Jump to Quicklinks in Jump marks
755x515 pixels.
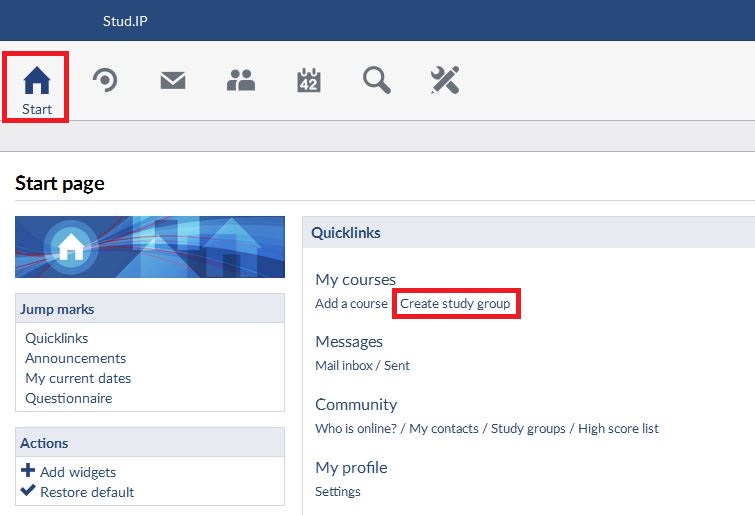click(x=56, y=338)
